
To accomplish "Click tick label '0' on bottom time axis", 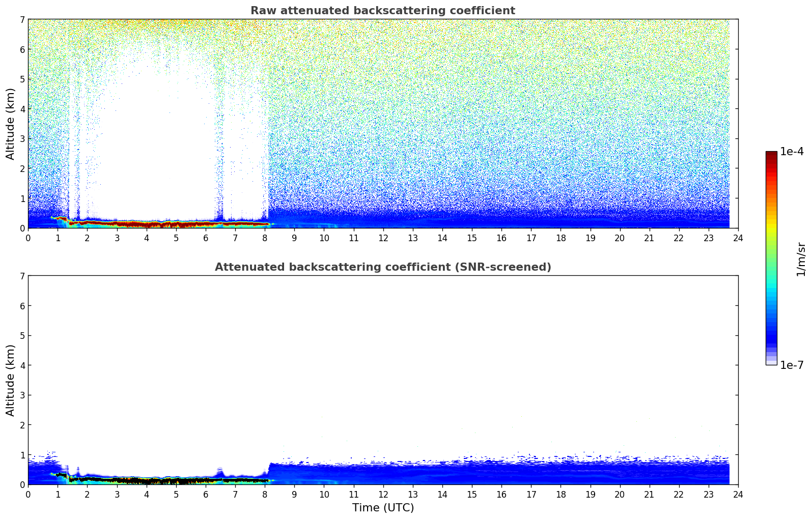I will 28,494.
